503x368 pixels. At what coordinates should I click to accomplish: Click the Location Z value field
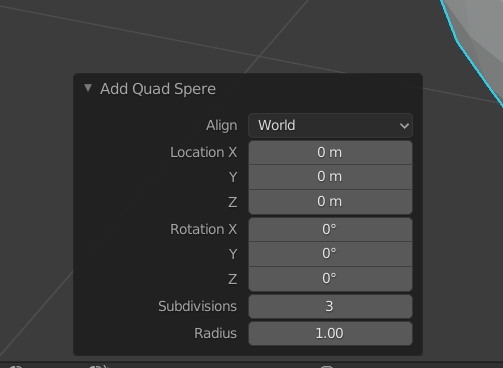[330, 202]
